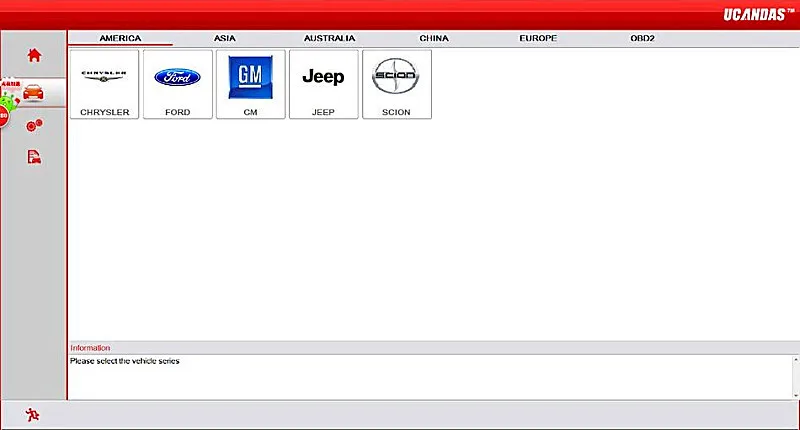Screen dimensions: 800x430
Task: Select the Chrysler vehicle tile
Action: (104, 84)
